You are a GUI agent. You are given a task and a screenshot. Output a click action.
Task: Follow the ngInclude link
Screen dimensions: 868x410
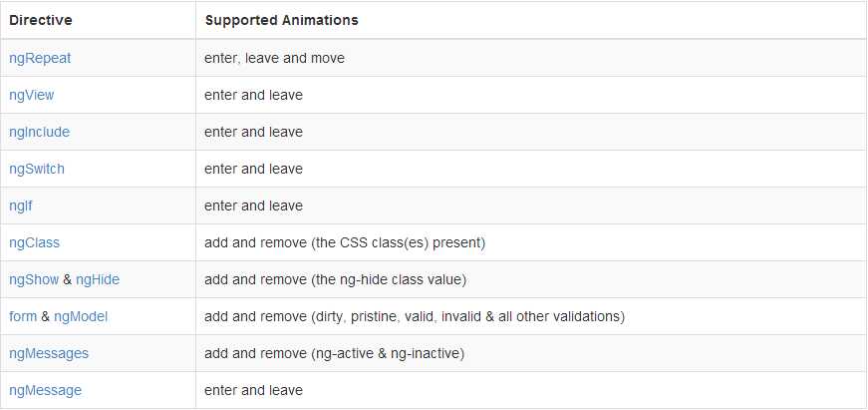[x=39, y=132]
